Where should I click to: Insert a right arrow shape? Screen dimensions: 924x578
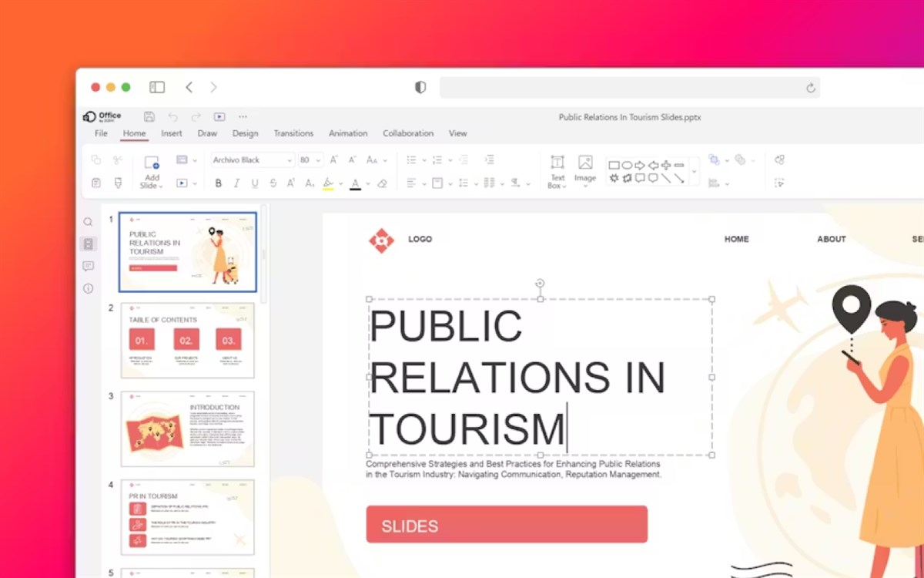[640, 165]
